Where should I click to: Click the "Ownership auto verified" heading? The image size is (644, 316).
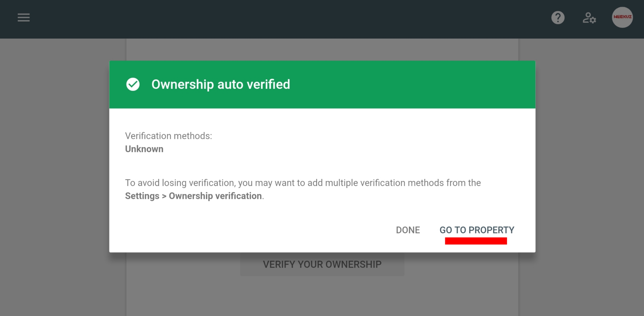pyautogui.click(x=221, y=84)
